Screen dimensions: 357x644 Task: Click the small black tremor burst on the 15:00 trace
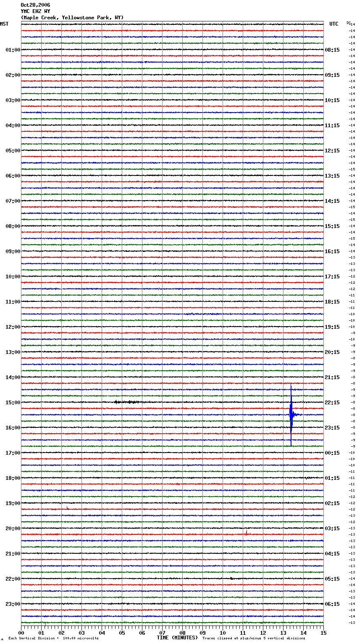[x=128, y=402]
